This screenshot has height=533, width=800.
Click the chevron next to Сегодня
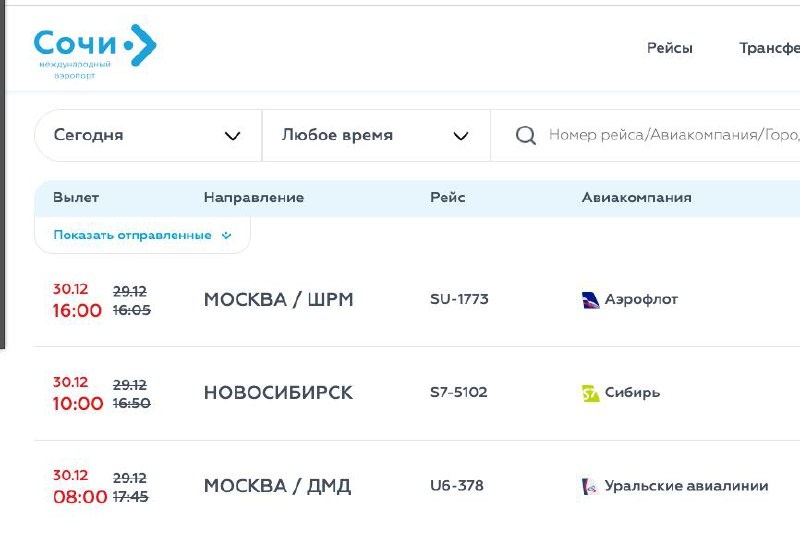(x=232, y=136)
